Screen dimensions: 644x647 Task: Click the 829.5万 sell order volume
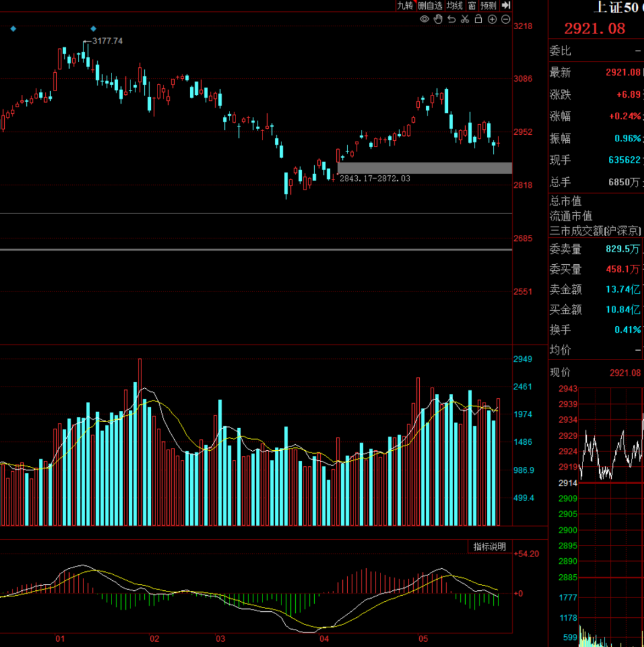point(623,249)
